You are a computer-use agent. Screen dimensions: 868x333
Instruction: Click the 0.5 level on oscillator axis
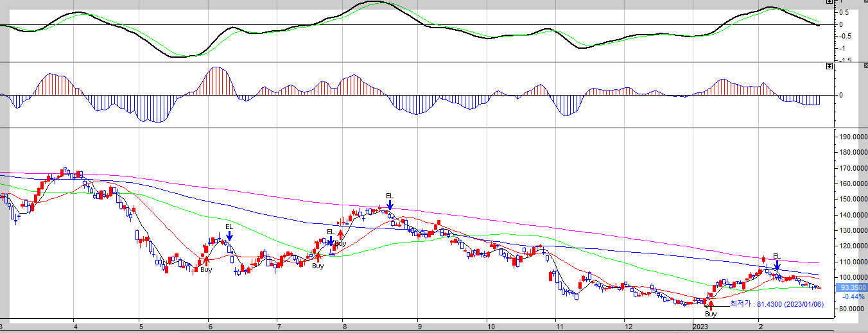tap(844, 12)
